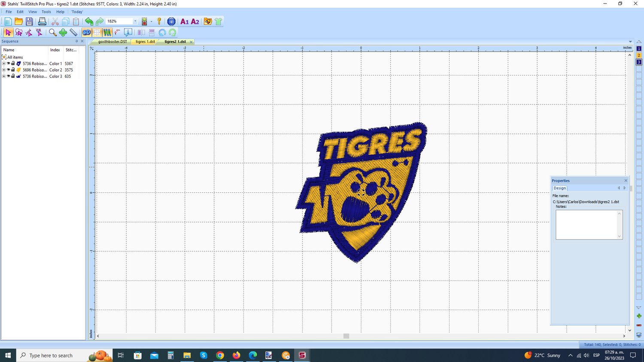Choose the stitch-edit pointer tool
Viewport: 644px width, 362px height.
[x=39, y=32]
